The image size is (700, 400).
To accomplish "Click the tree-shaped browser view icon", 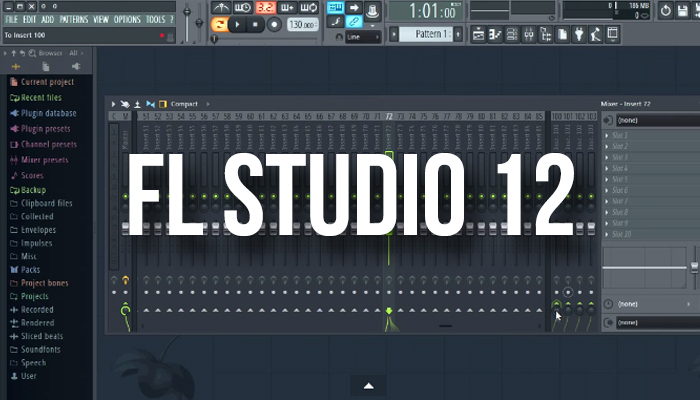I will tap(546, 34).
